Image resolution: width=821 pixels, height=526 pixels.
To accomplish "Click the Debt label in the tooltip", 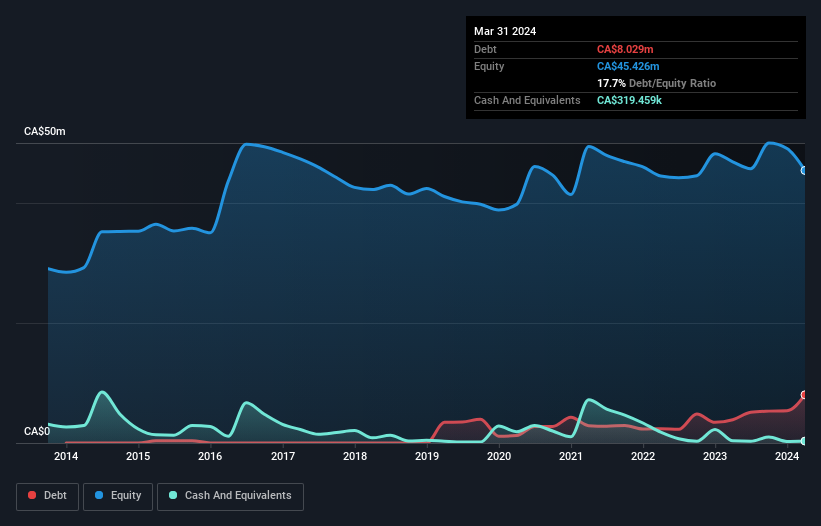I will (485, 49).
